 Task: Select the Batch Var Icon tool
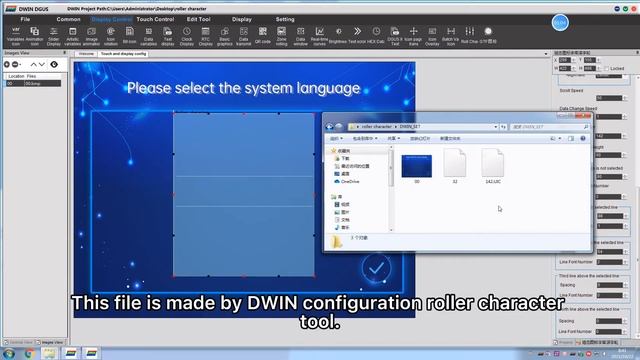coord(451,36)
